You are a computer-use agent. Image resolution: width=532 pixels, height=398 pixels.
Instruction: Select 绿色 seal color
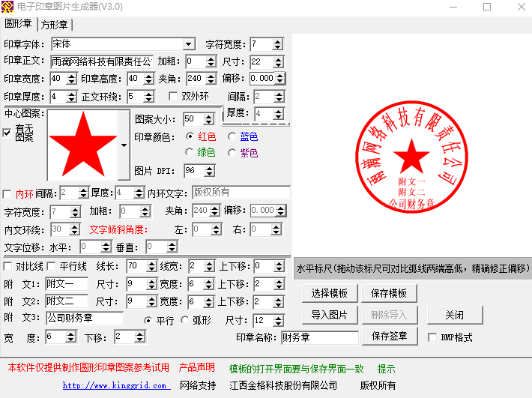coord(190,152)
